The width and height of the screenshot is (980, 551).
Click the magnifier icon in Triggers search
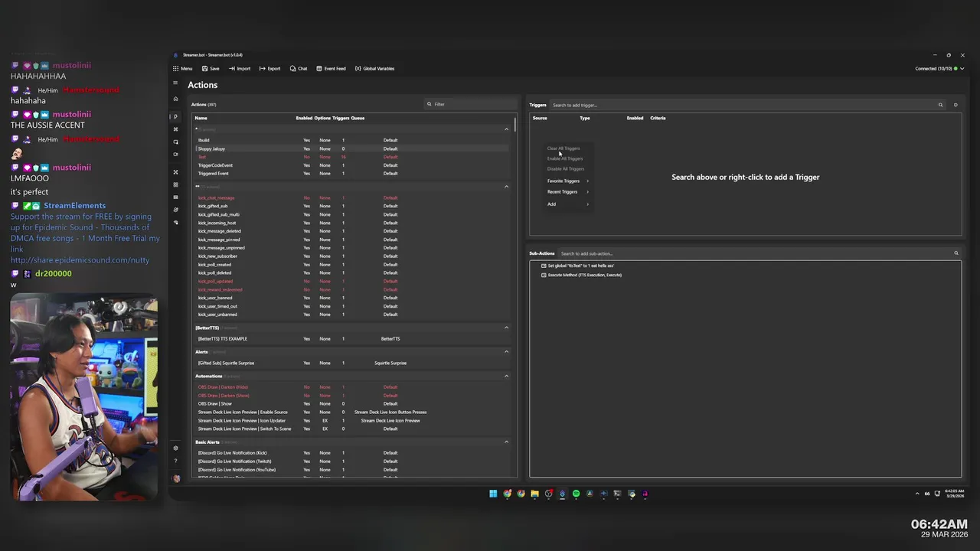[x=940, y=105]
